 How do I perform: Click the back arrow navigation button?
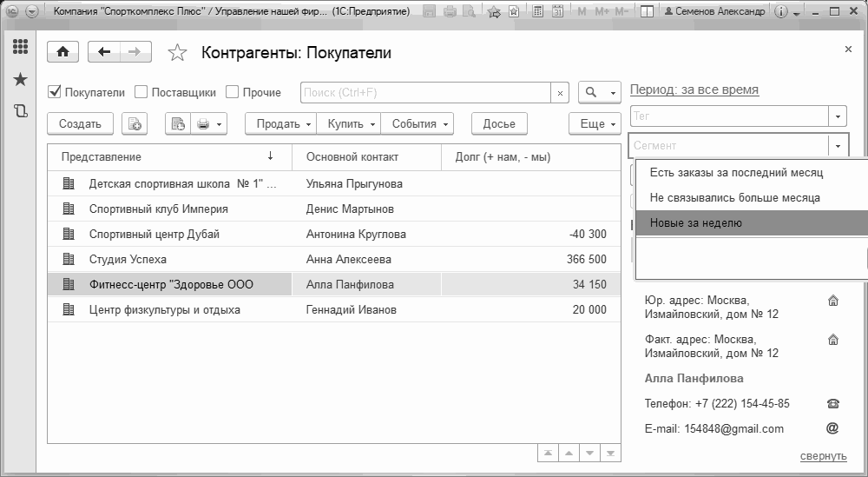(104, 52)
